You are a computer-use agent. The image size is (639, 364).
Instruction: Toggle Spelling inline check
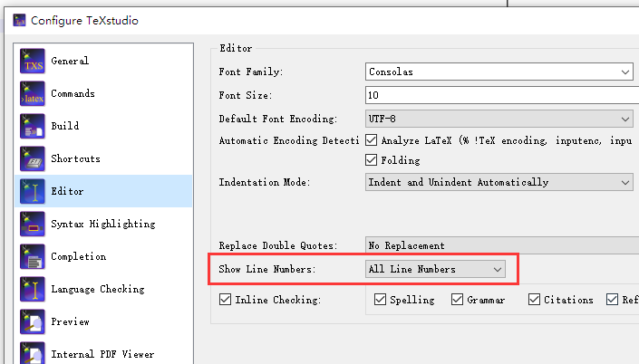click(380, 300)
